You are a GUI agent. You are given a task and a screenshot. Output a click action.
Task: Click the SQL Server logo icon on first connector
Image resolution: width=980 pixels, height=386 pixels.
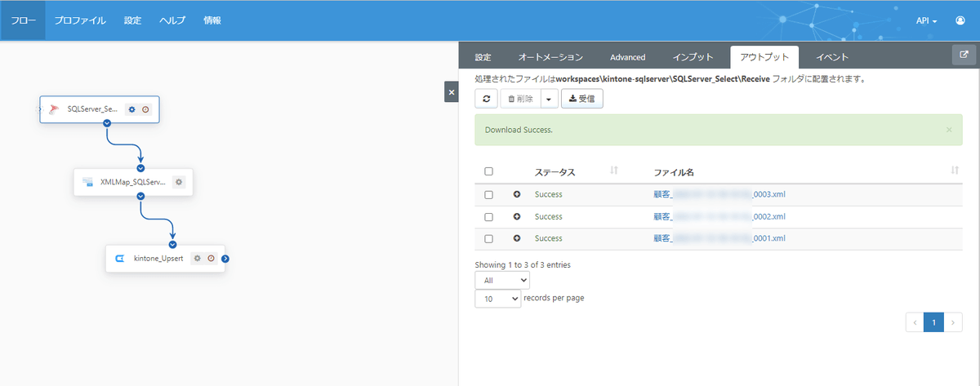54,109
